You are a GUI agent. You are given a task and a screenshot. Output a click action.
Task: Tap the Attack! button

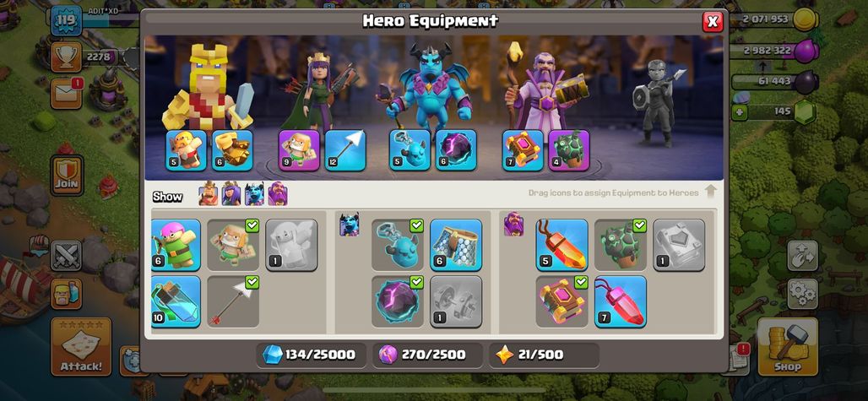coord(81,346)
